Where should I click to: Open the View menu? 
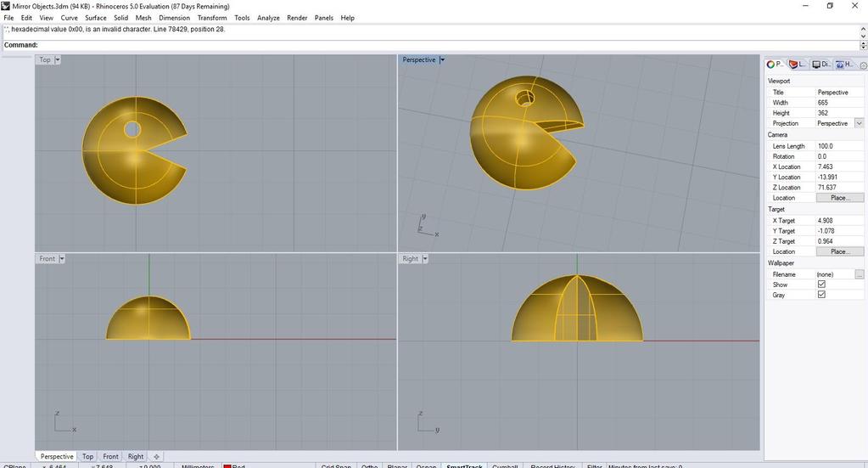pos(47,18)
